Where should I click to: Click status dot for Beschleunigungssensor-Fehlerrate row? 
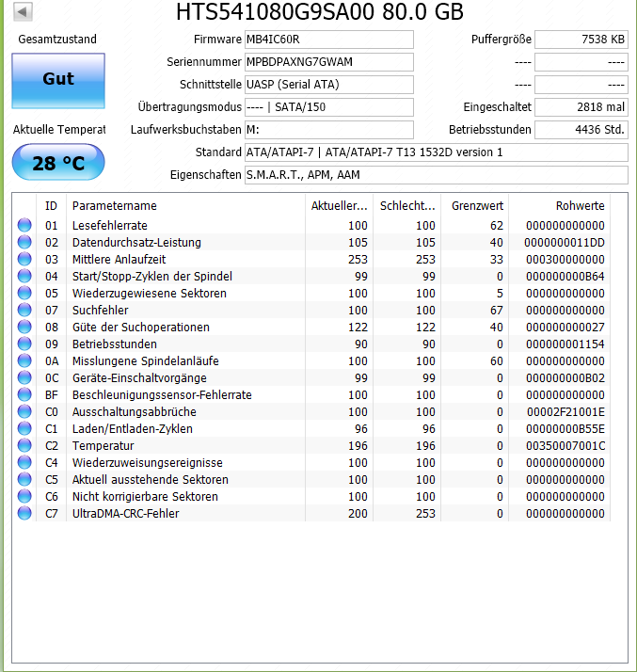24,394
